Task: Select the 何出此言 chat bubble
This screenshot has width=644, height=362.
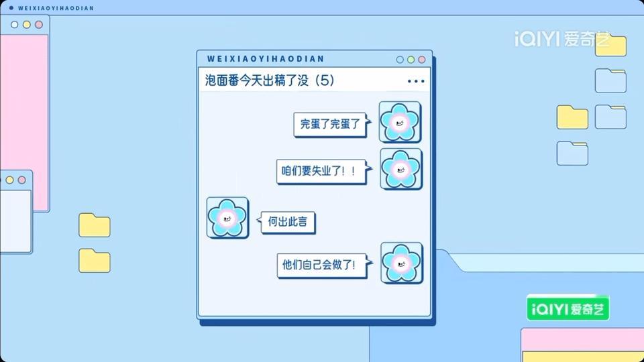Action: [288, 222]
